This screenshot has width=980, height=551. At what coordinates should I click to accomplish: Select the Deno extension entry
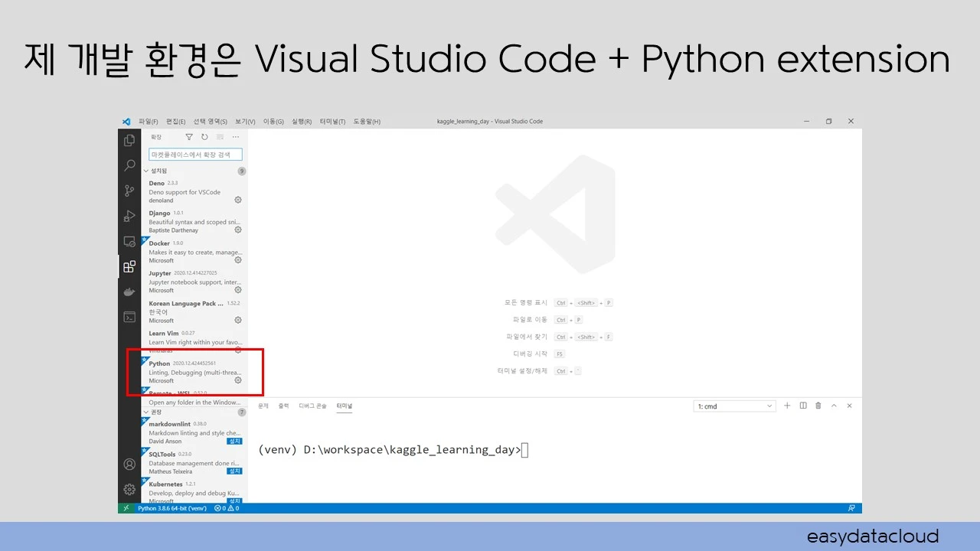click(194, 191)
